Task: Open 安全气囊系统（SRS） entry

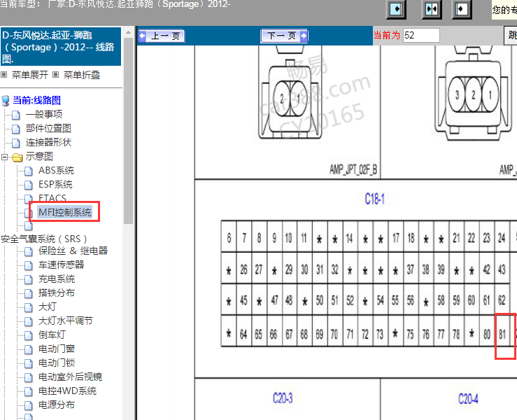Action: (44, 239)
